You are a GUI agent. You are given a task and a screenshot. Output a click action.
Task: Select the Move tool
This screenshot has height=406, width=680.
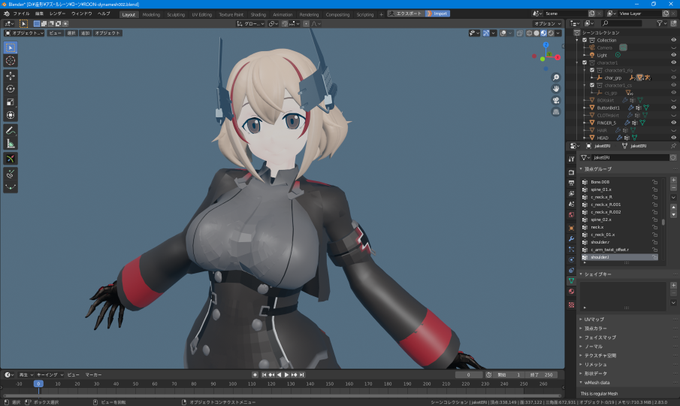pos(10,75)
